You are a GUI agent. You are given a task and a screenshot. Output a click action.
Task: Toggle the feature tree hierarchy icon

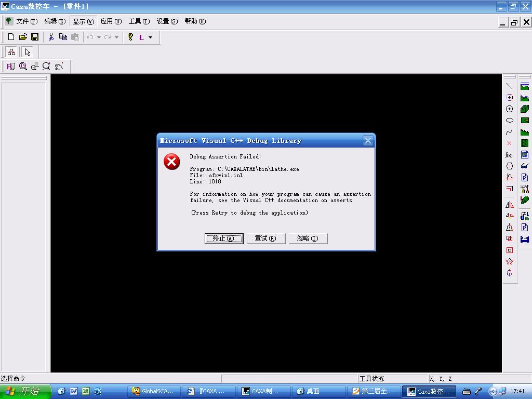(11, 52)
